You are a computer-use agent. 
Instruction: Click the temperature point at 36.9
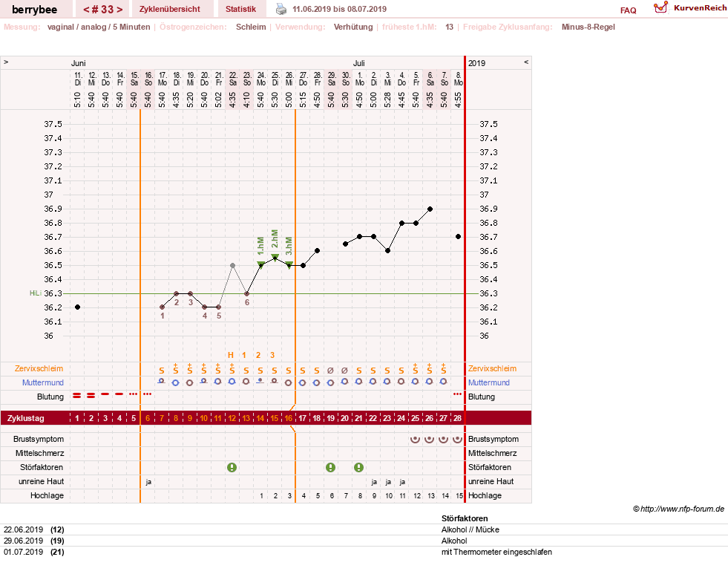pyautogui.click(x=430, y=209)
